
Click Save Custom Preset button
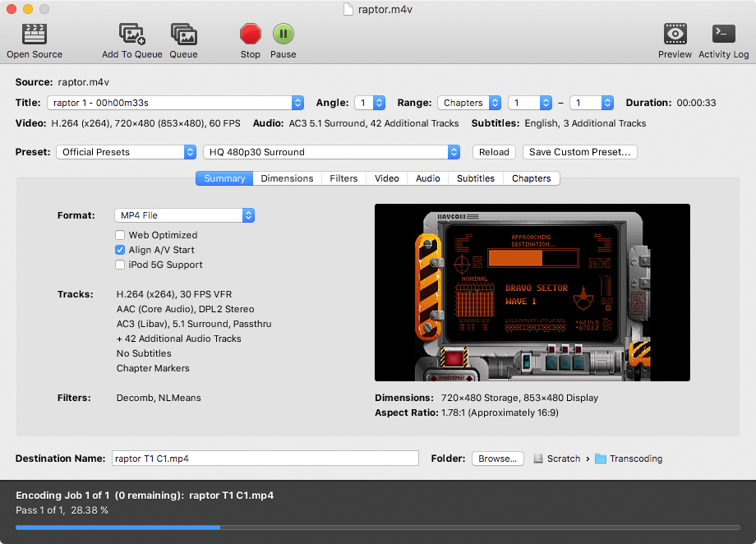579,152
